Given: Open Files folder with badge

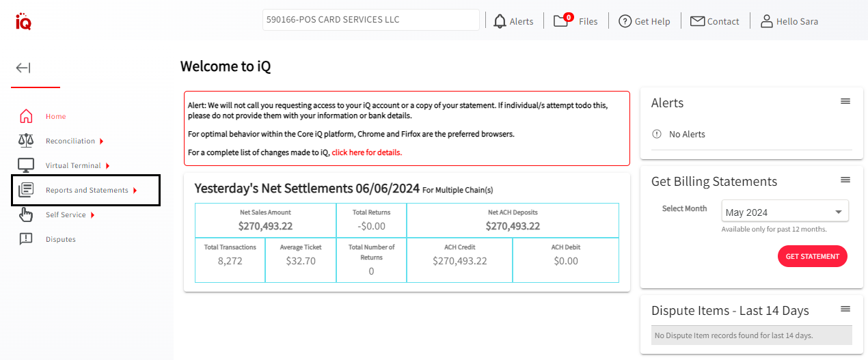Looking at the screenshot, I should [x=562, y=20].
